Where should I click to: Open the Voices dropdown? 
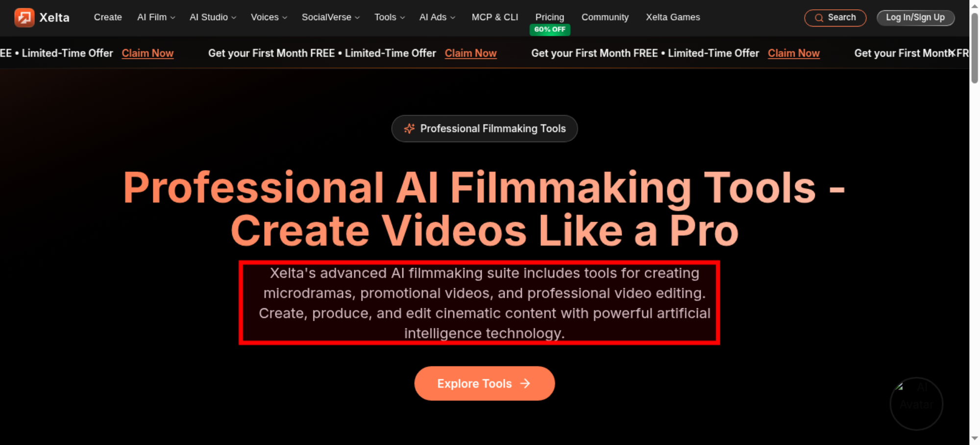269,17
